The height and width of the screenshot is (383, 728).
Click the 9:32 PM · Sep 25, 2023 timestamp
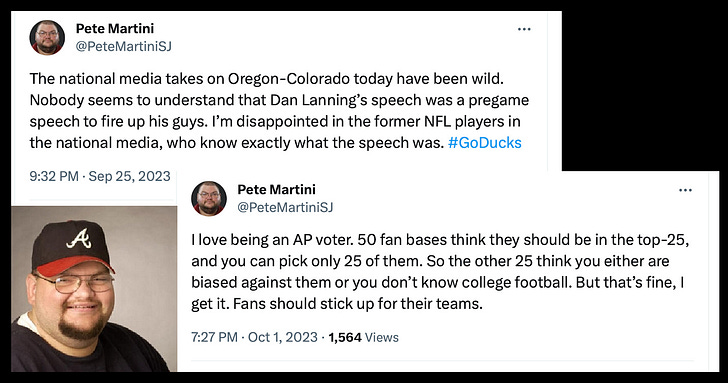click(x=100, y=176)
